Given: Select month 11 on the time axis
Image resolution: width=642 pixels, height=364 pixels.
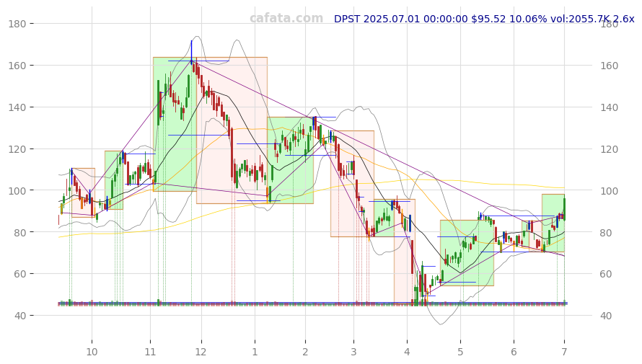Looking at the screenshot, I should pos(150,352).
